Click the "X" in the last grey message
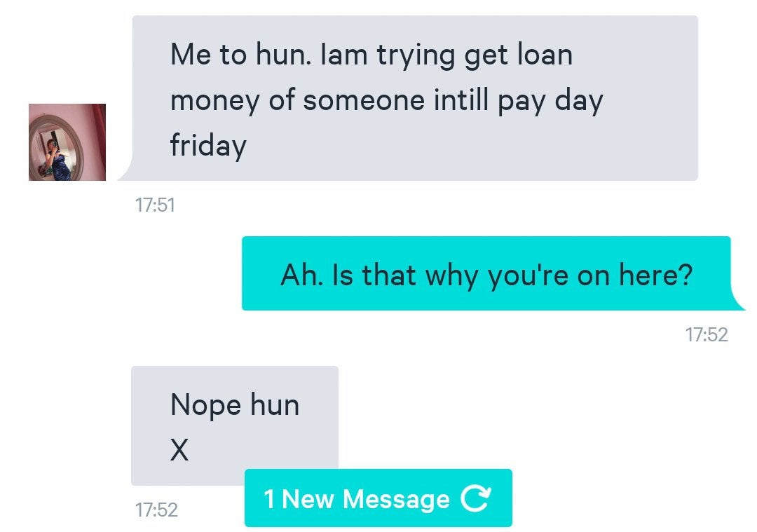Image resolution: width=757 pixels, height=532 pixels. coord(179,450)
